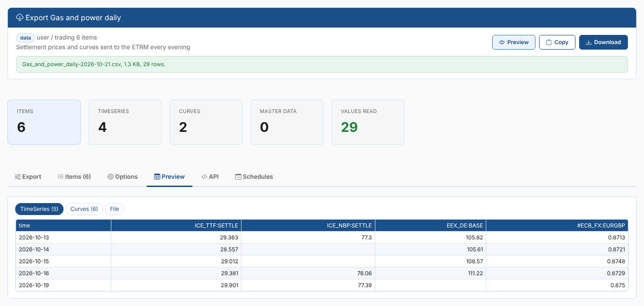Select the Items stat card

click(x=44, y=122)
